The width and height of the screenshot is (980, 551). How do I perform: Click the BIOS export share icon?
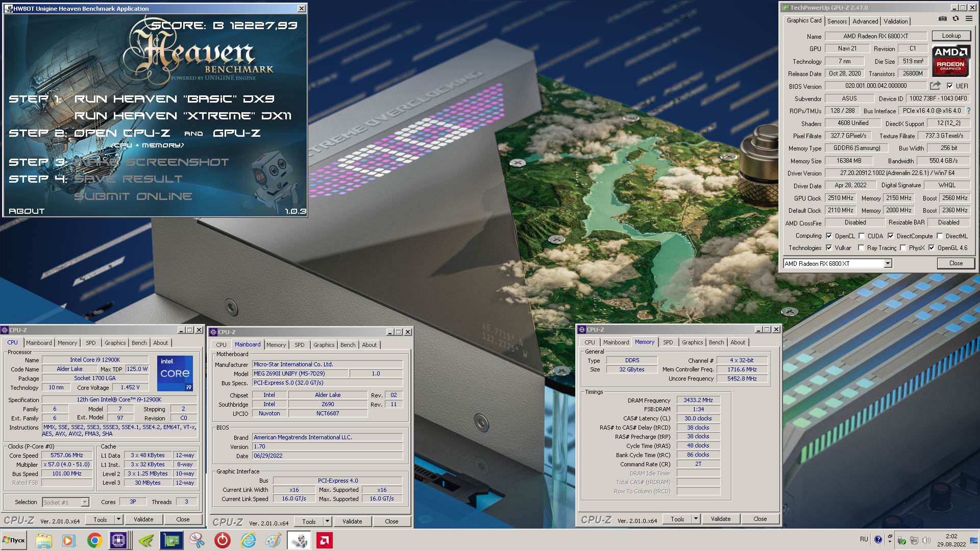pyautogui.click(x=935, y=86)
